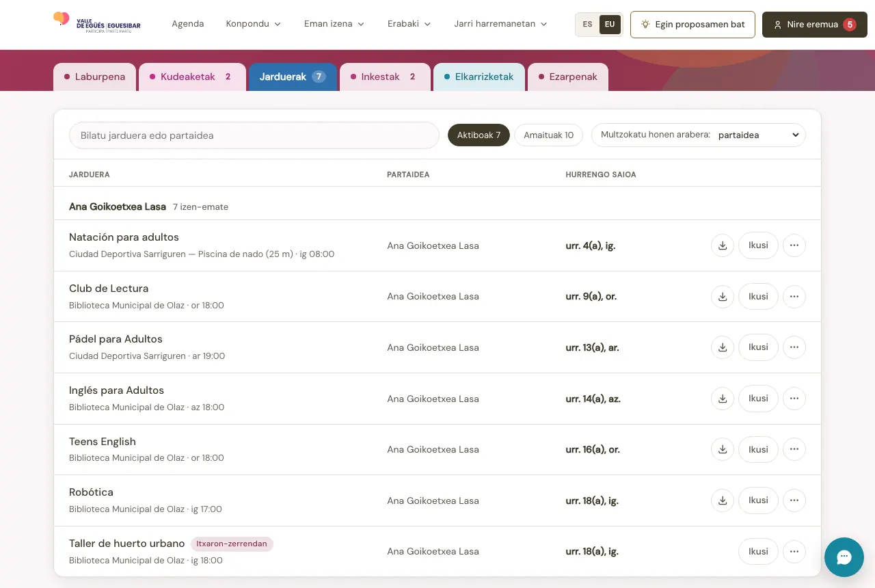Switch language to ES
The width and height of the screenshot is (875, 588).
coord(588,25)
